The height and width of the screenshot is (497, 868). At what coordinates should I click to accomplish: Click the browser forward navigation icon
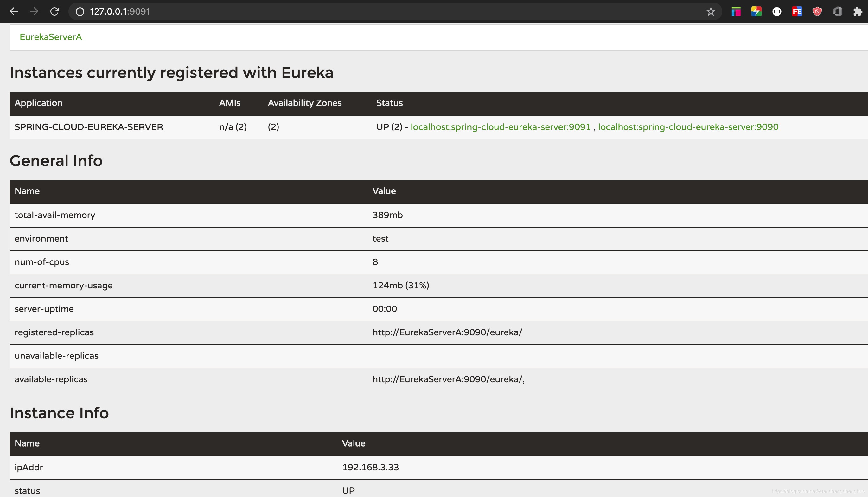(x=34, y=11)
